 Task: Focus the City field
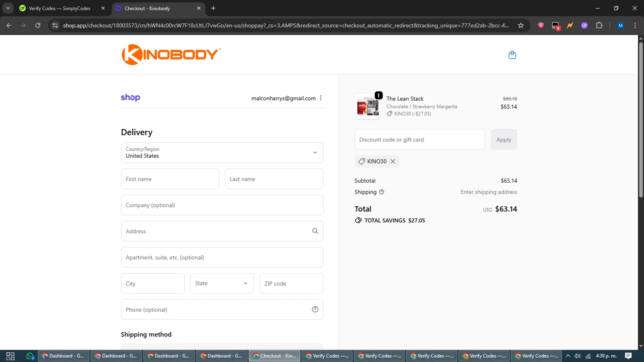(x=153, y=284)
